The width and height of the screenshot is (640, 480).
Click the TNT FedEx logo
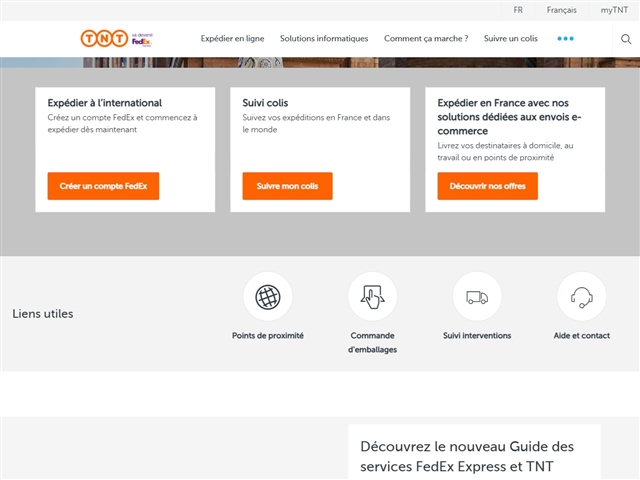[x=117, y=39]
